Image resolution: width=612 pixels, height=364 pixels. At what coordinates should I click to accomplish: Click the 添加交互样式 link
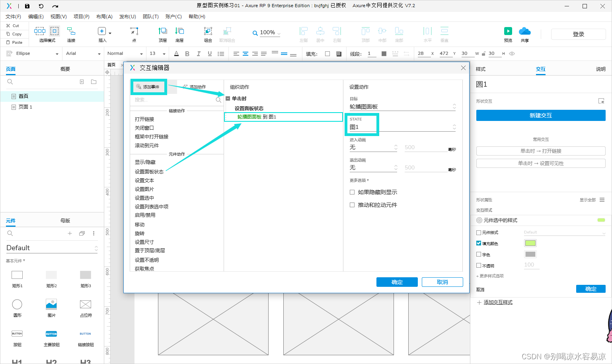pos(498,302)
